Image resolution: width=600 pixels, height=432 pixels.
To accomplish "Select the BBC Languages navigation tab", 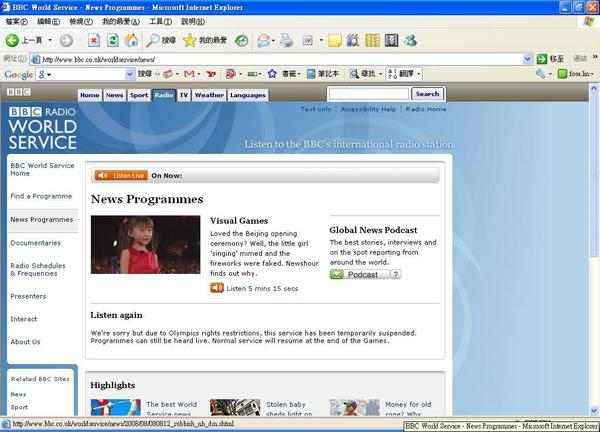I will pos(248,95).
